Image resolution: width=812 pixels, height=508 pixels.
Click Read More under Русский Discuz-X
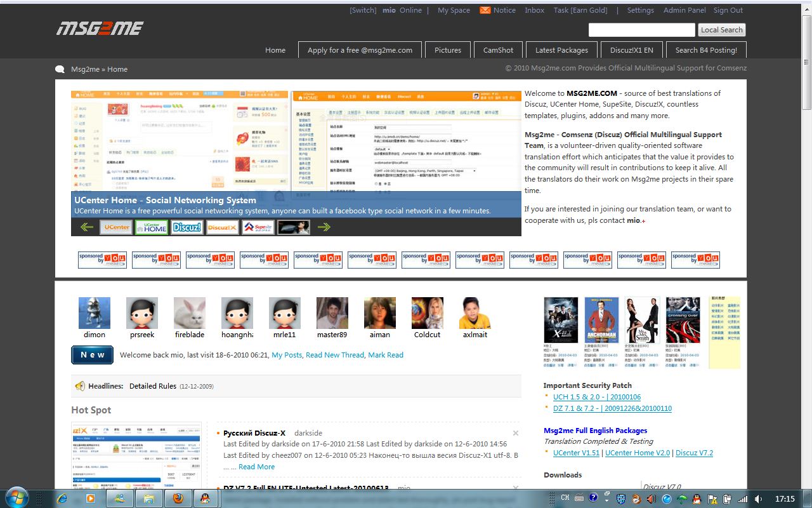(x=256, y=467)
